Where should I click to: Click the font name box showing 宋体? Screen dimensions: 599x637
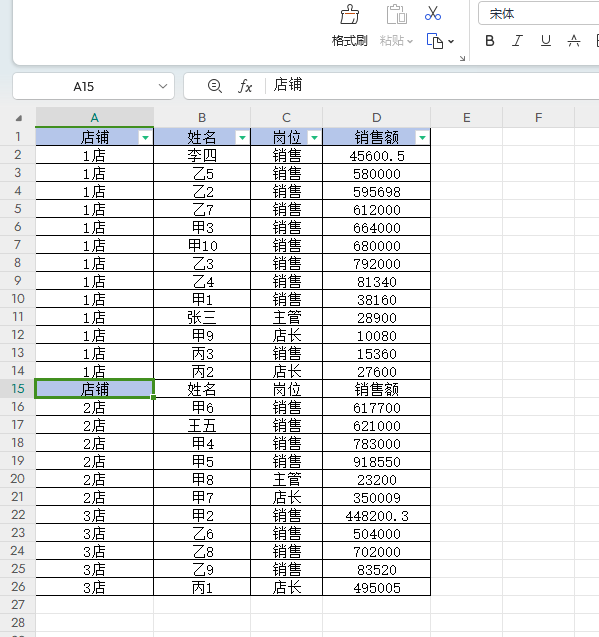pyautogui.click(x=538, y=14)
